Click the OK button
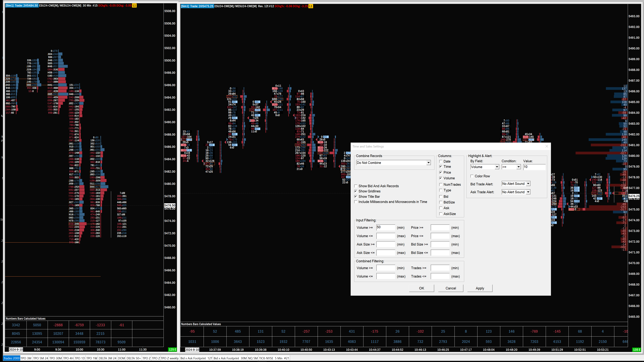The image size is (644, 362). (x=421, y=288)
